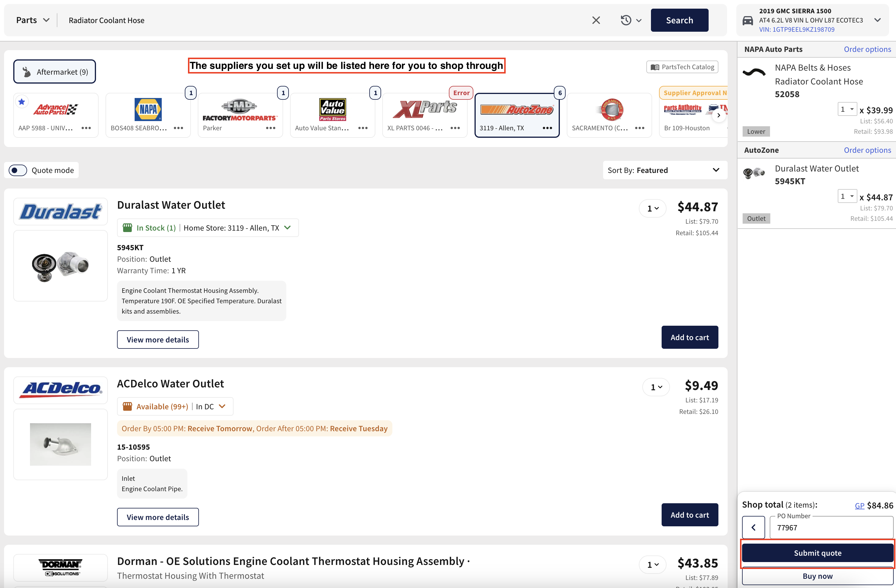Open more options dots for 3119 - Allen, TX
Image resolution: width=896 pixels, height=588 pixels.
point(547,128)
